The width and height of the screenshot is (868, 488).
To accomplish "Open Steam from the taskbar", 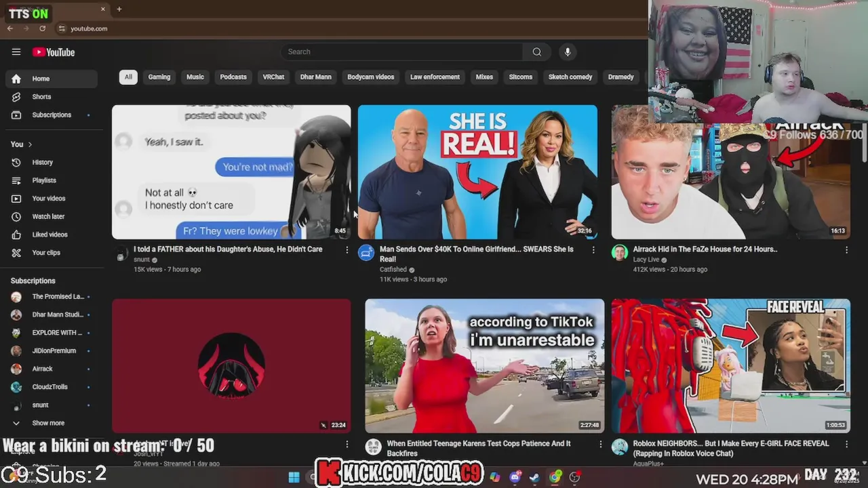I will (534, 477).
